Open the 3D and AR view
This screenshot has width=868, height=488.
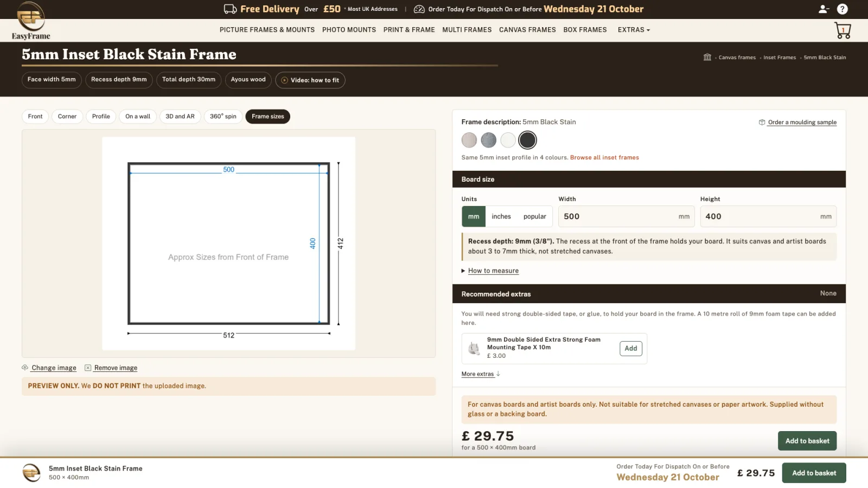pos(180,117)
